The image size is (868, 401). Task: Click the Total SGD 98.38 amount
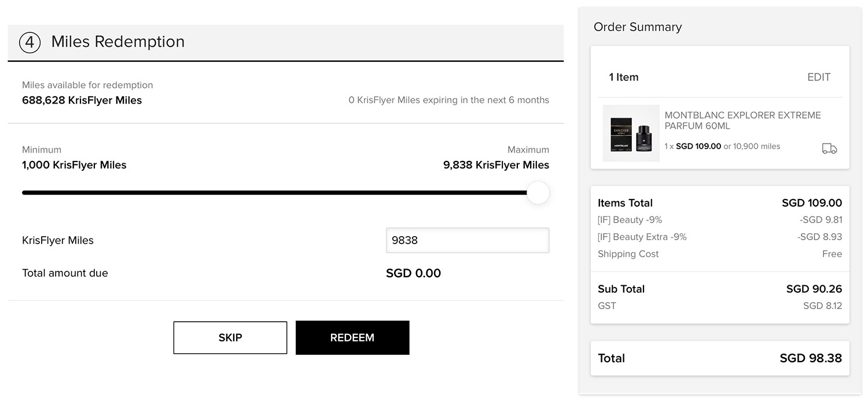pos(810,358)
